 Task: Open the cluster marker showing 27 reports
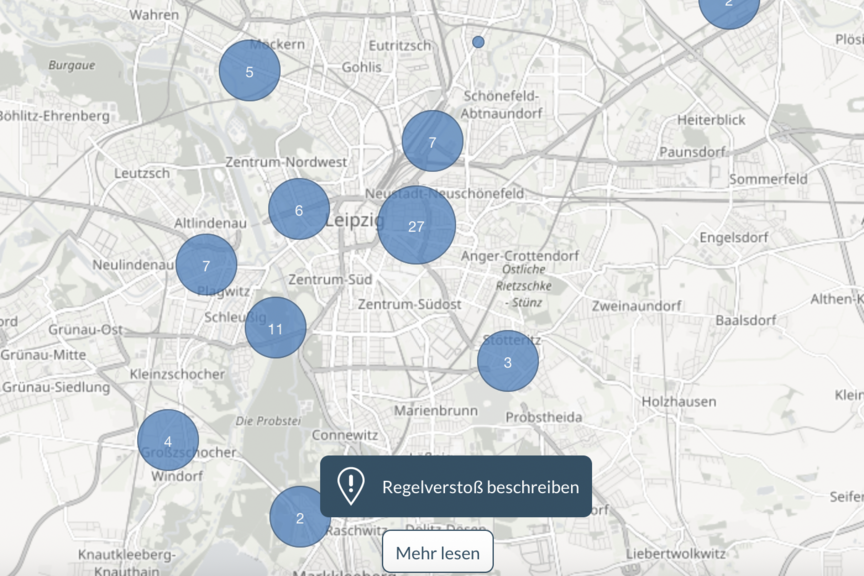(x=417, y=226)
